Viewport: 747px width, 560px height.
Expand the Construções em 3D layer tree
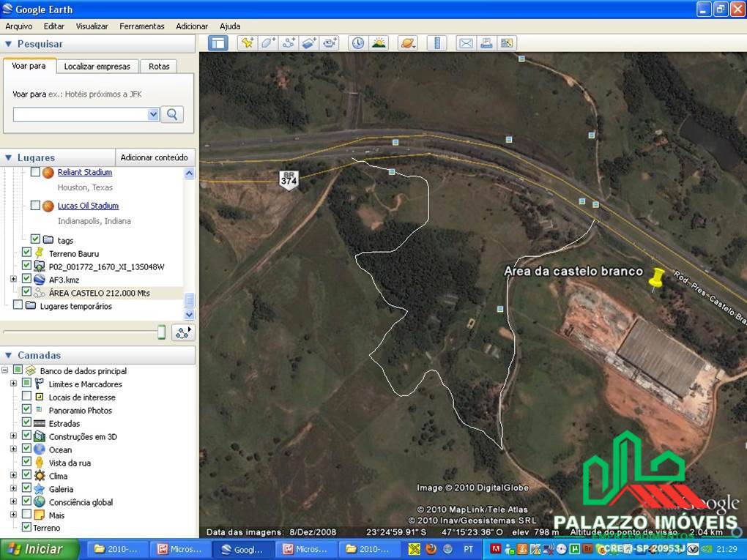click(x=12, y=436)
